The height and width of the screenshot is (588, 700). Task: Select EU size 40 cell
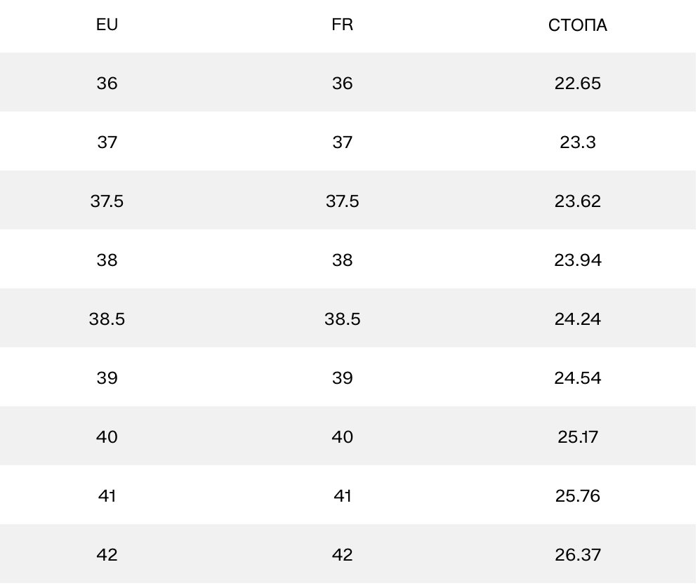tap(107, 437)
